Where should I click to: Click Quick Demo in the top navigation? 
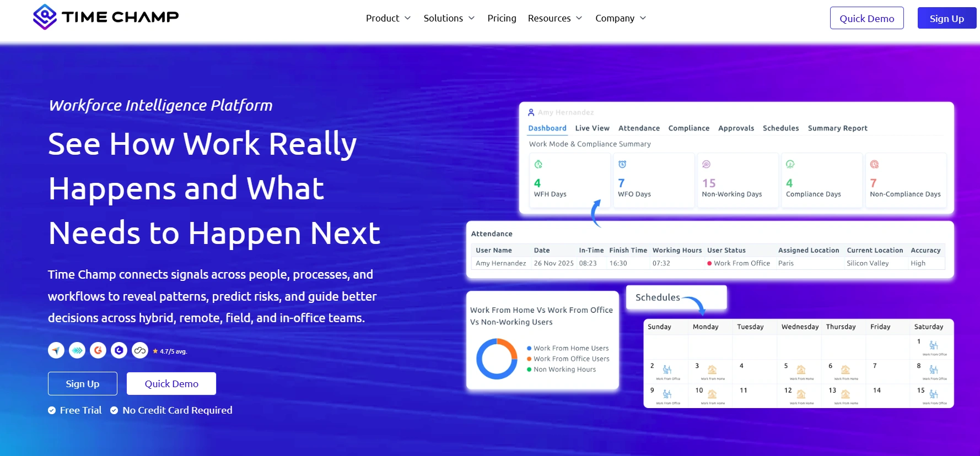[866, 18]
